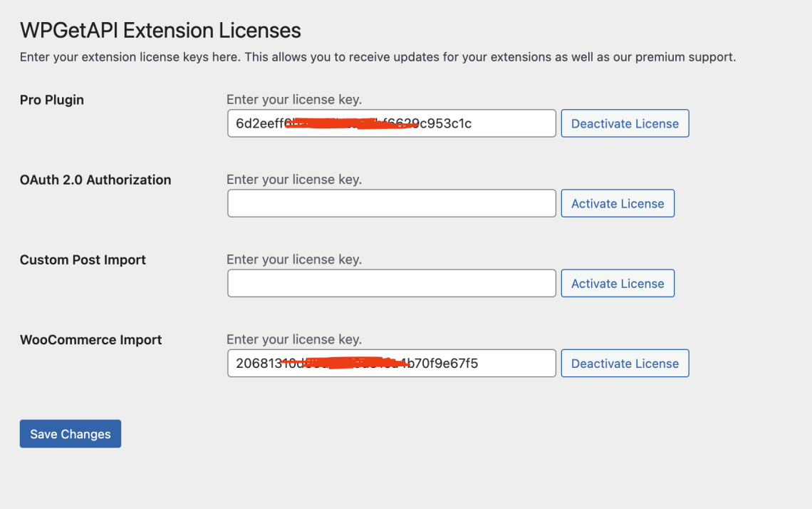This screenshot has width=812, height=509.
Task: Click the Custom Post Import label
Action: (x=83, y=259)
